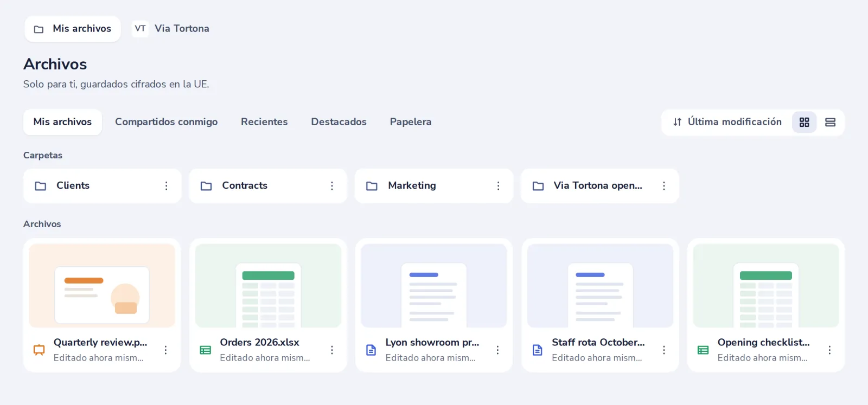Go to the Papelera tab
Screen dimensions: 868x405
(x=411, y=122)
